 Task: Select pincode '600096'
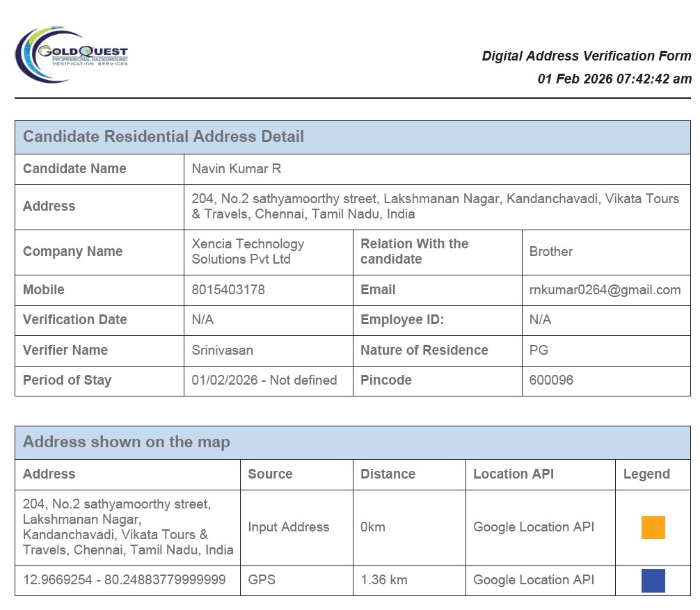[x=551, y=380]
